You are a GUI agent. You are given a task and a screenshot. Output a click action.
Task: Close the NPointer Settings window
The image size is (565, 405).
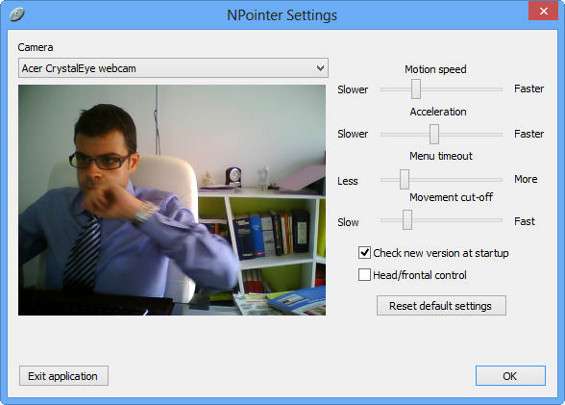(543, 11)
